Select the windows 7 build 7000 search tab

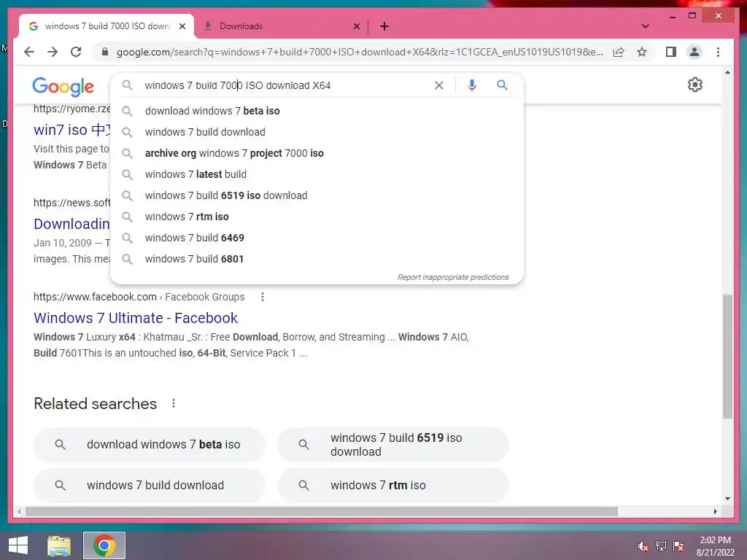[107, 26]
